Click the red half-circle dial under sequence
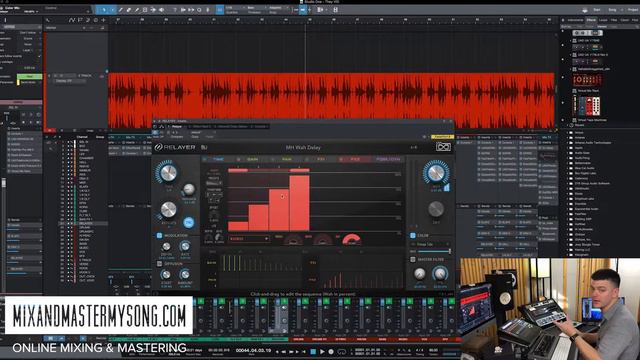The width and height of the screenshot is (640, 360). pyautogui.click(x=351, y=240)
